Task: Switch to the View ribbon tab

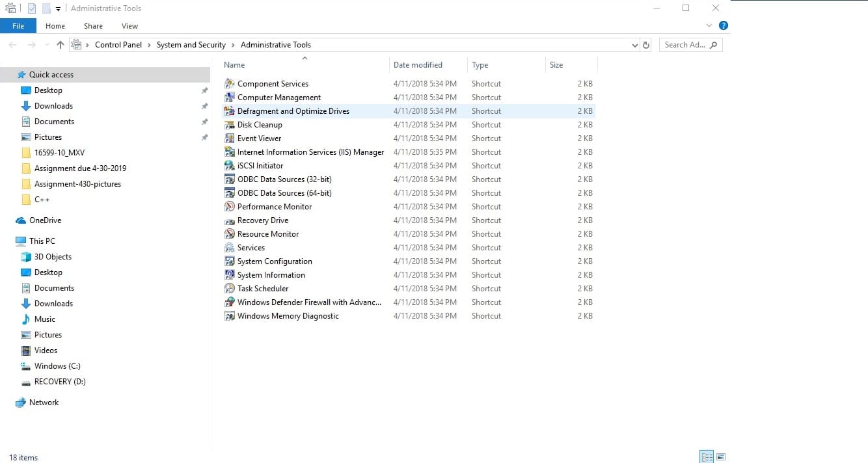Action: (129, 26)
